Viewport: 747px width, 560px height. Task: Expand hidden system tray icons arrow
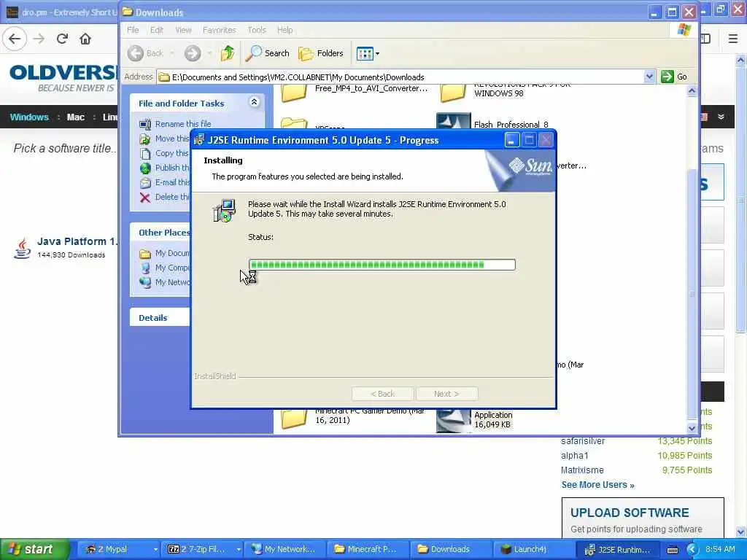[692, 550]
